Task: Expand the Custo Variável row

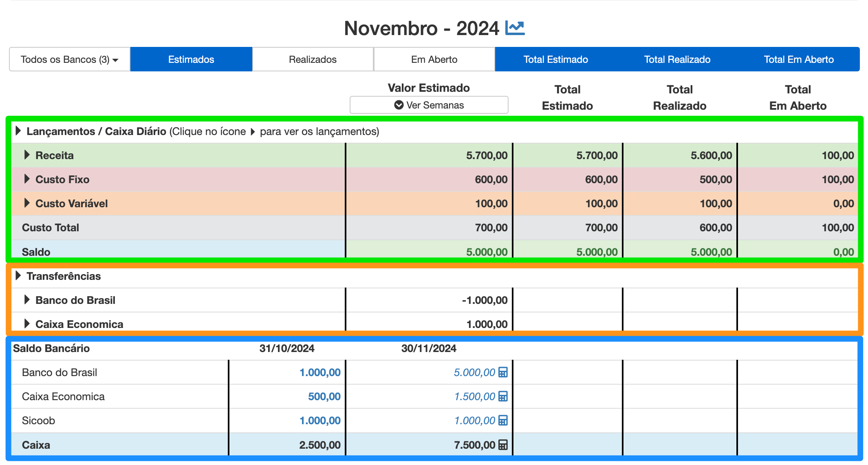Action: (x=27, y=203)
